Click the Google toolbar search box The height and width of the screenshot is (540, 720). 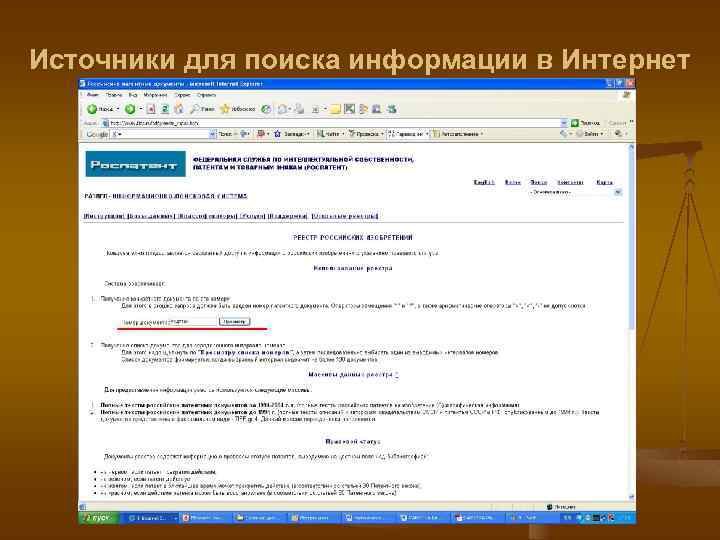click(x=161, y=134)
